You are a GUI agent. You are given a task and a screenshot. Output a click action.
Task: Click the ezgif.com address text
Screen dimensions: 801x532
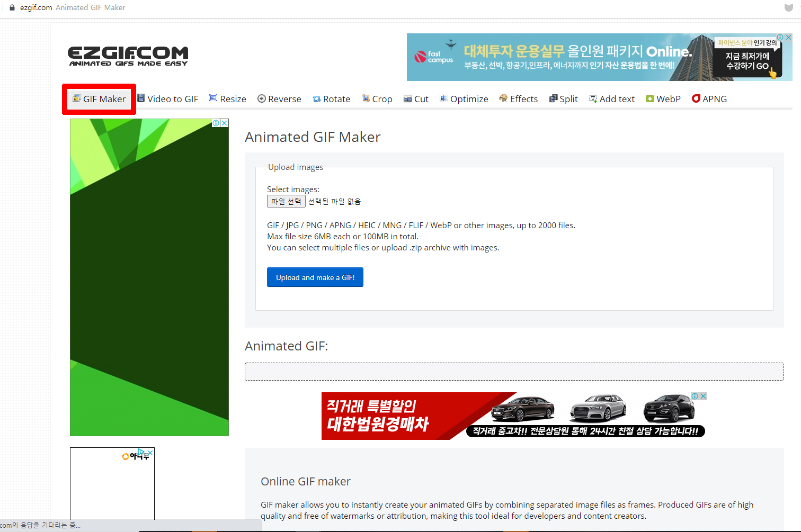pyautogui.click(x=36, y=7)
